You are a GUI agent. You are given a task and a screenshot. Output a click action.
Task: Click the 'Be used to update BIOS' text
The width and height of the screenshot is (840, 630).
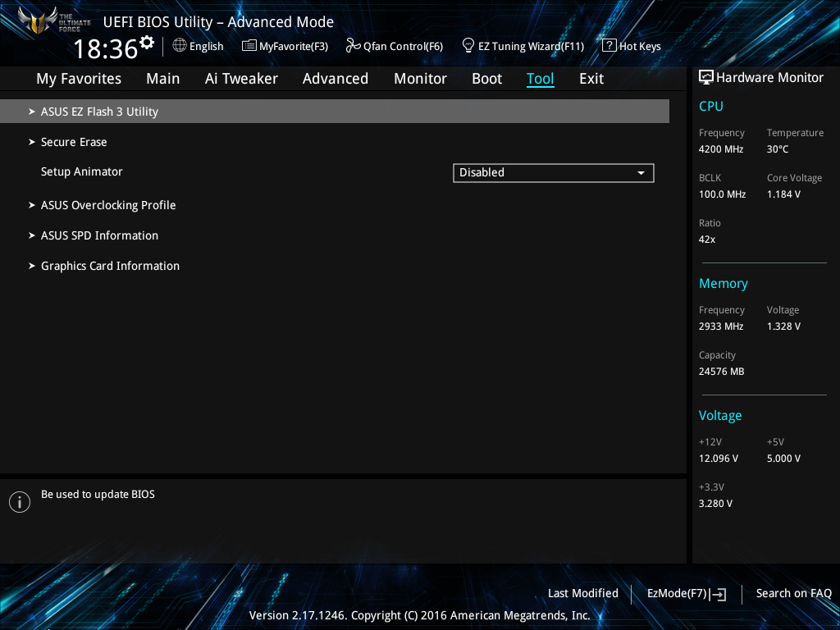[98, 495]
